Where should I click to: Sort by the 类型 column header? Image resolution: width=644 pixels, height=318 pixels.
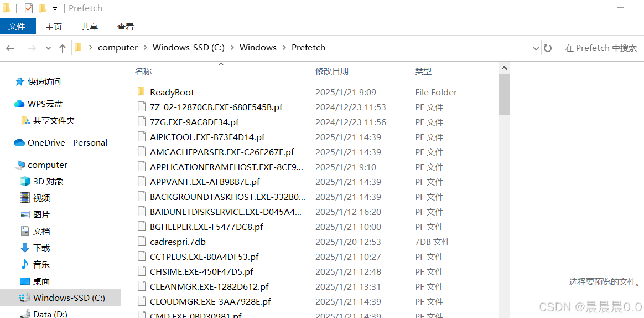point(423,71)
